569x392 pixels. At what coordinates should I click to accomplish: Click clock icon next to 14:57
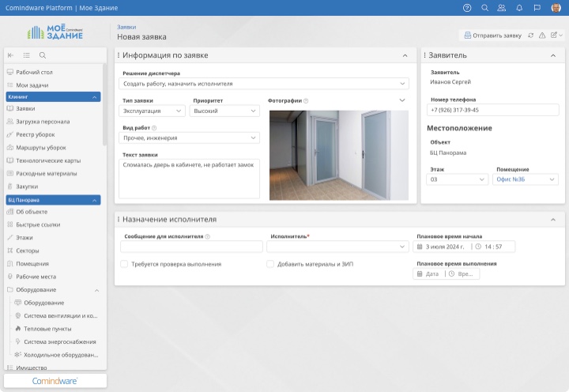(478, 247)
